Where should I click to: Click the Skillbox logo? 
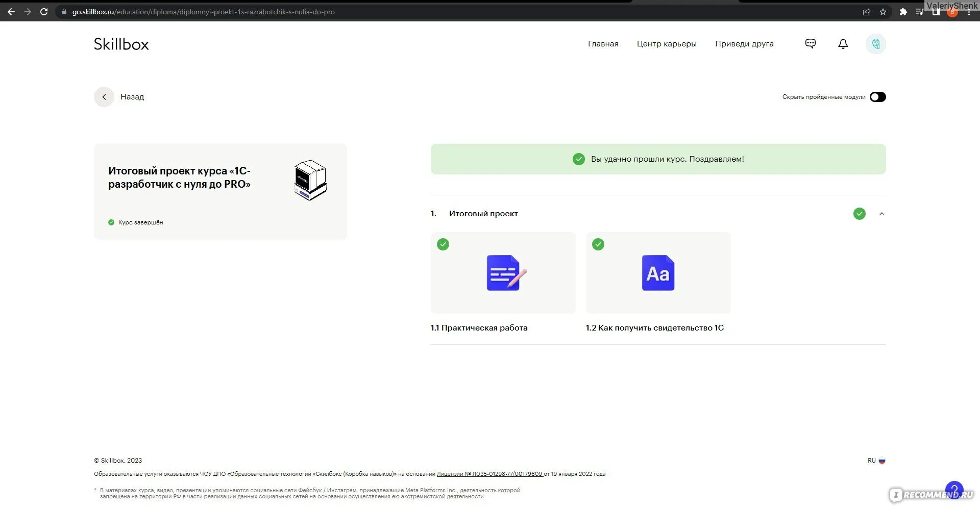coord(121,44)
